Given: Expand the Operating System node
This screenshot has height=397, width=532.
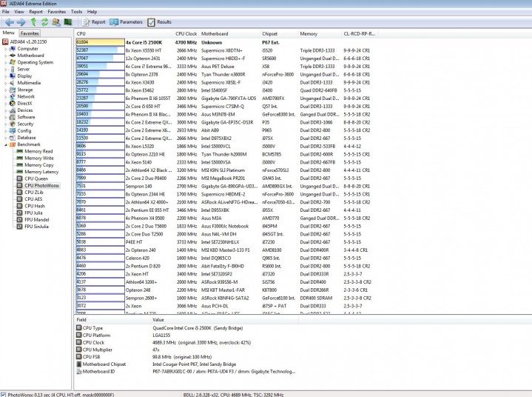Looking at the screenshot, I should (x=5, y=62).
